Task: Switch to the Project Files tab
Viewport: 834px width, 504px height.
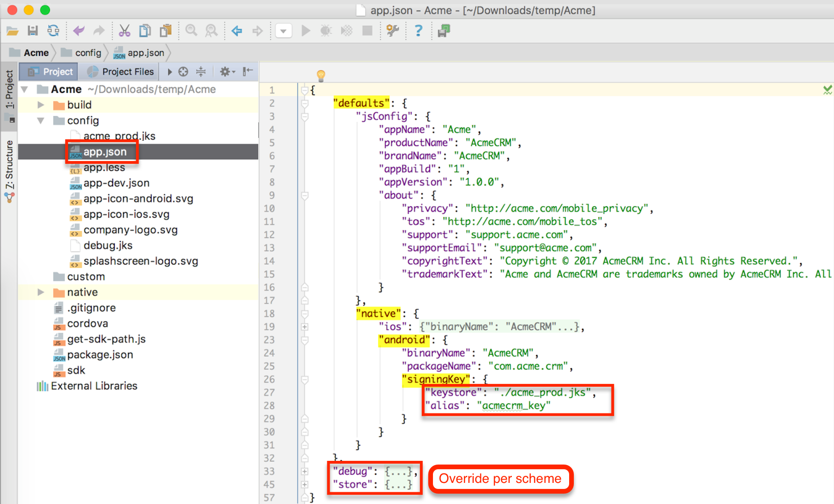Action: click(121, 71)
